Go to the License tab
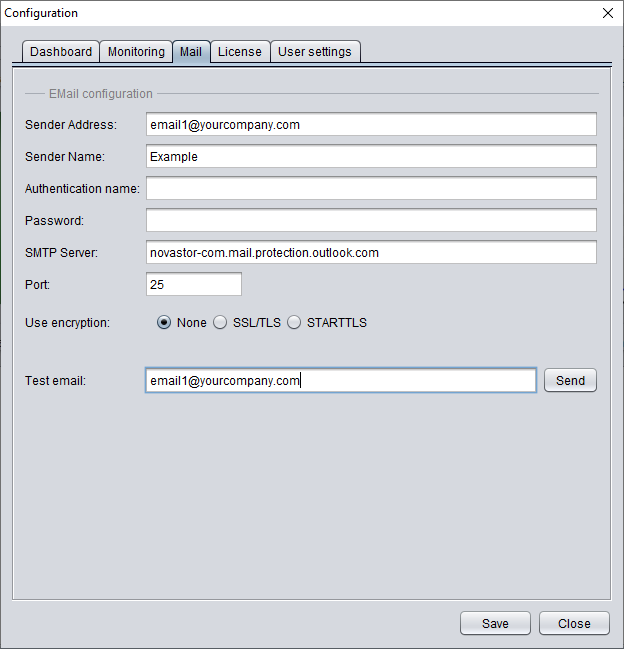Viewport: 624px width, 649px height. tap(240, 52)
